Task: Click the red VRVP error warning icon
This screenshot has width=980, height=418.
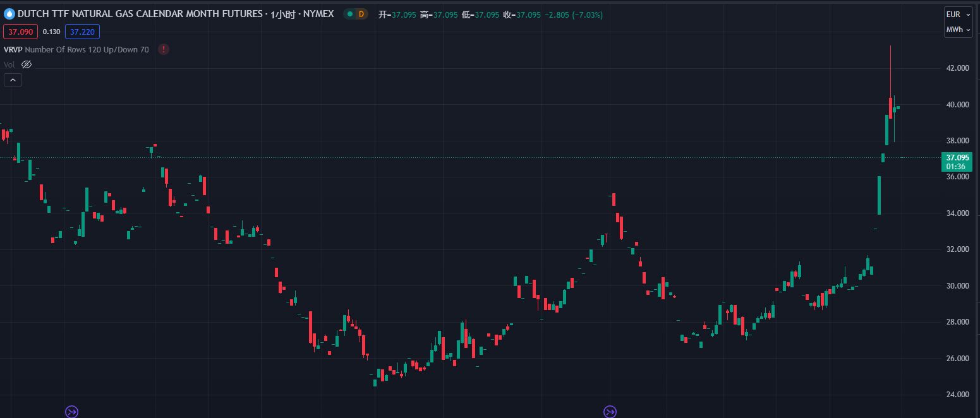Action: click(164, 49)
